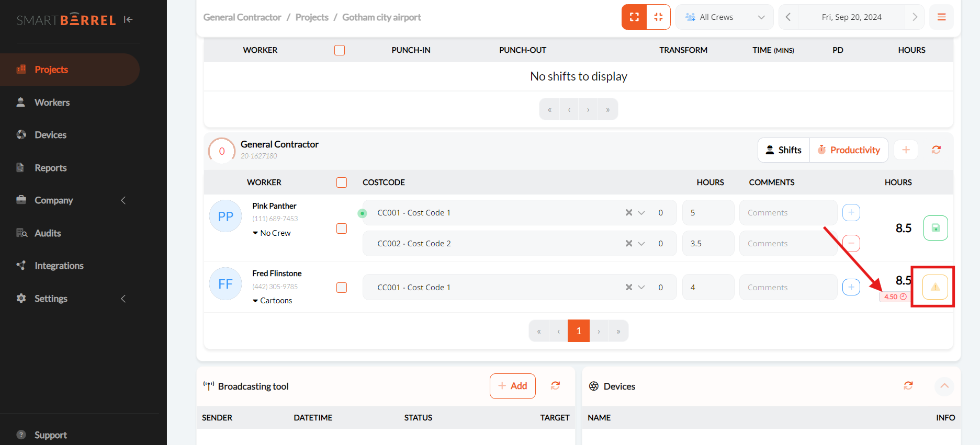Click Add in Broadcasting tool

[x=512, y=386]
